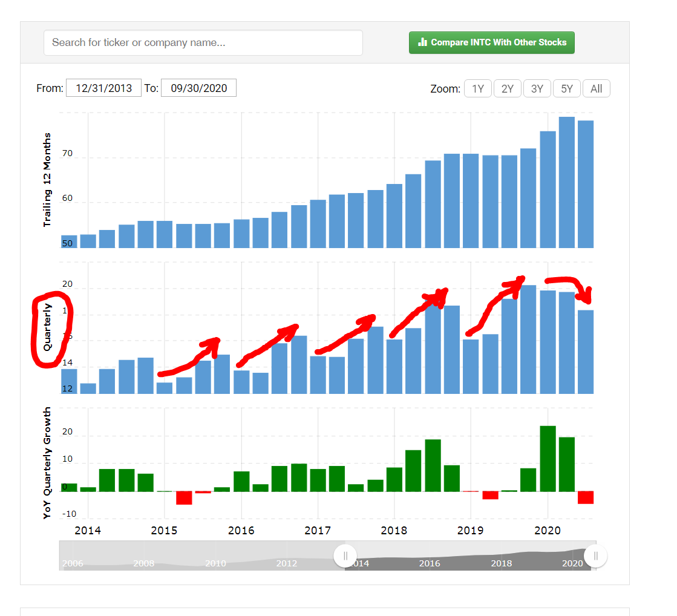Click the last red YoY growth bar

pos(586,497)
